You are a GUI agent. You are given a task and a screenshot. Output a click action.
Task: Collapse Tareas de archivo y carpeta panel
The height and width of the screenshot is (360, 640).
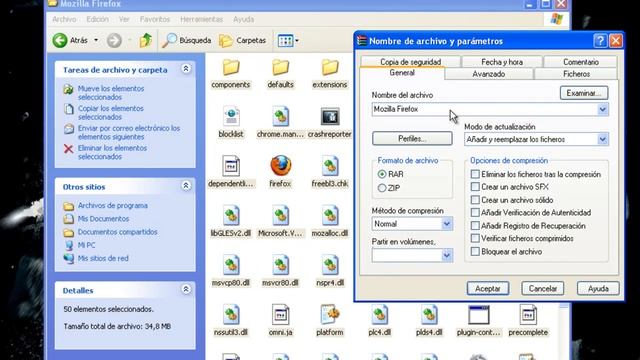point(186,69)
